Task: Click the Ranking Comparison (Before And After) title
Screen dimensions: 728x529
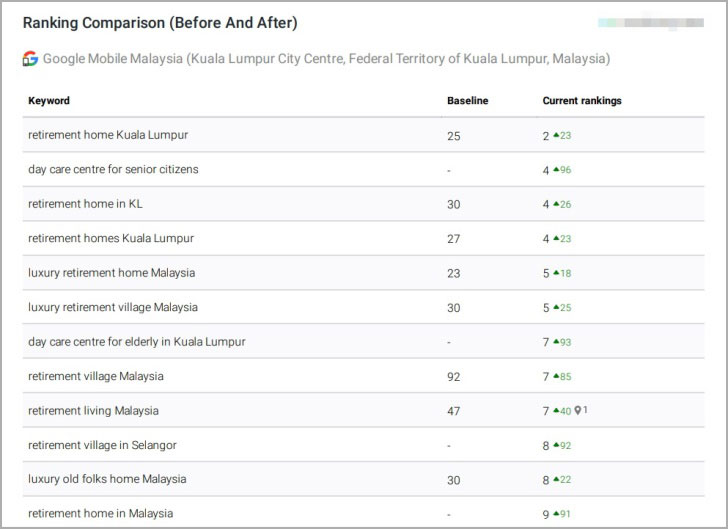Action: [160, 23]
